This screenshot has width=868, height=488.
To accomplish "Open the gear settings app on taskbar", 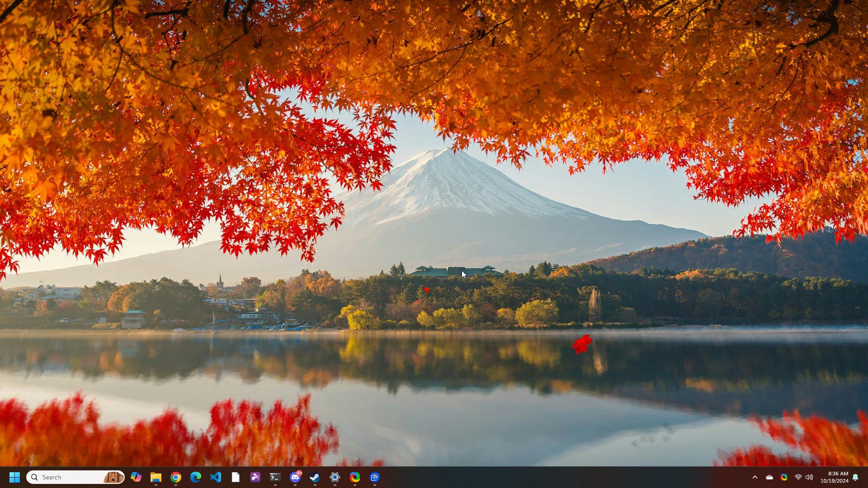I will click(x=335, y=477).
